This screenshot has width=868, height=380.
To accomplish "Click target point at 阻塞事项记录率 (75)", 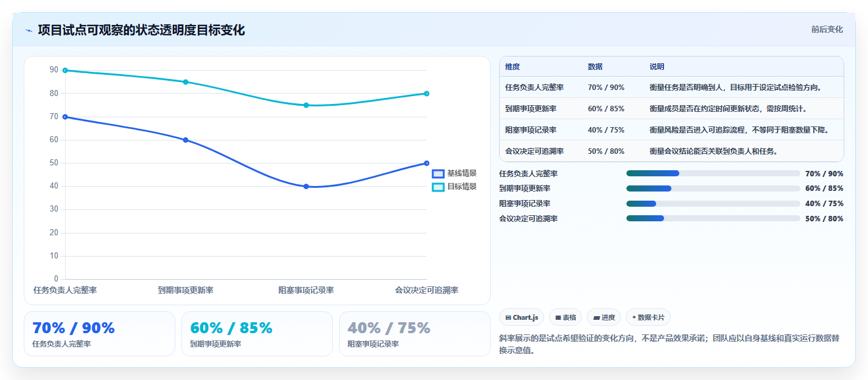I will click(x=306, y=105).
